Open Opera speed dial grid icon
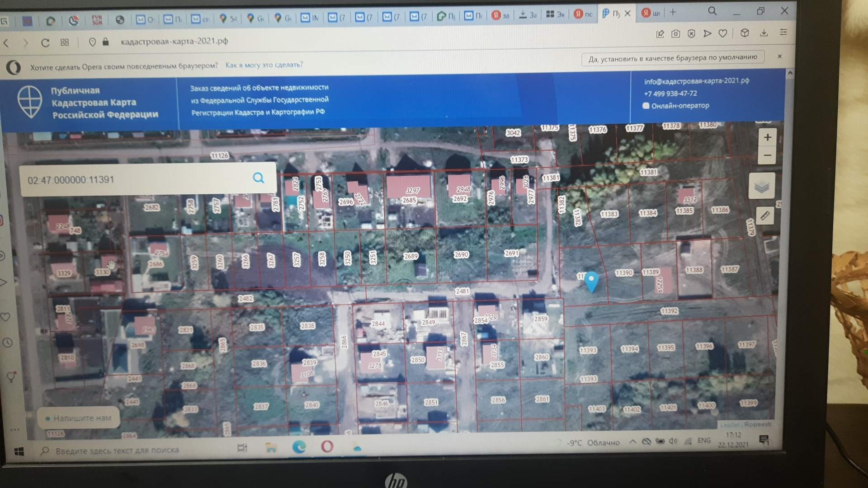 [x=65, y=42]
